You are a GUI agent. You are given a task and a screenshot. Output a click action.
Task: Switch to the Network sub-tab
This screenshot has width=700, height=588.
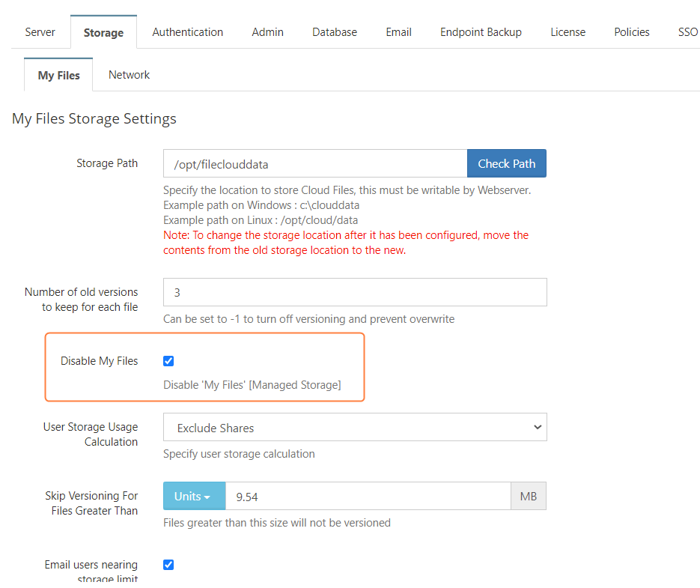click(129, 75)
